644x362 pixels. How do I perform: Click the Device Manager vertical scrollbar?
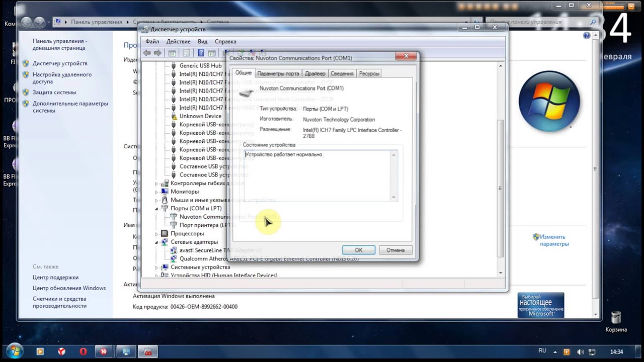coord(500,168)
